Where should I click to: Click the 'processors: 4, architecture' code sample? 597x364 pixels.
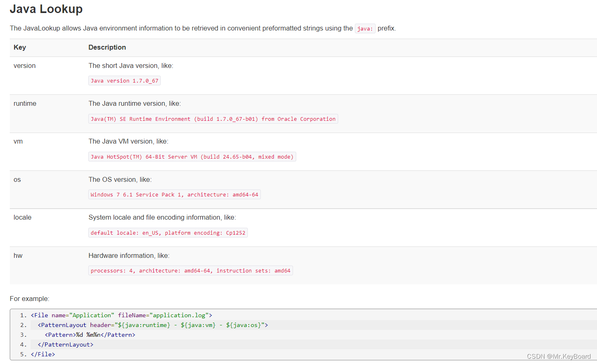[190, 270]
